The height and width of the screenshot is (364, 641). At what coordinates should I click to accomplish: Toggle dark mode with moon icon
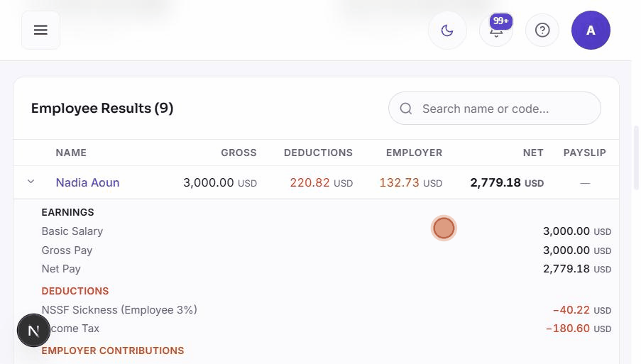click(447, 31)
